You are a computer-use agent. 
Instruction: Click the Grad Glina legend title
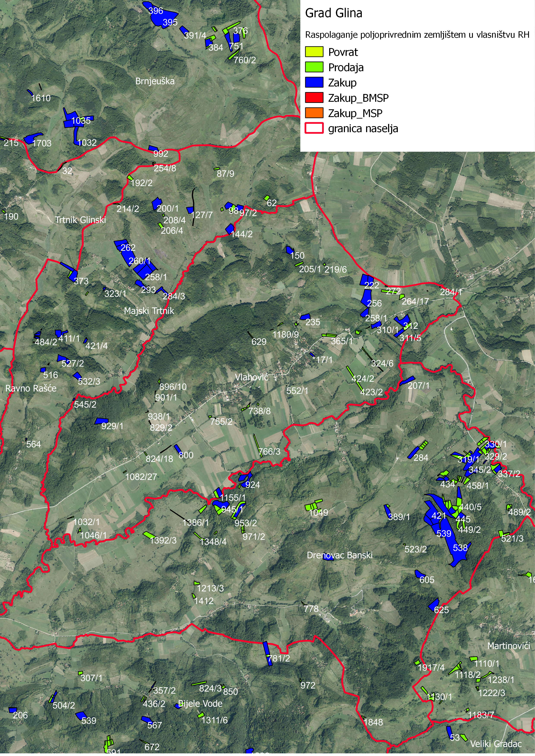333,13
